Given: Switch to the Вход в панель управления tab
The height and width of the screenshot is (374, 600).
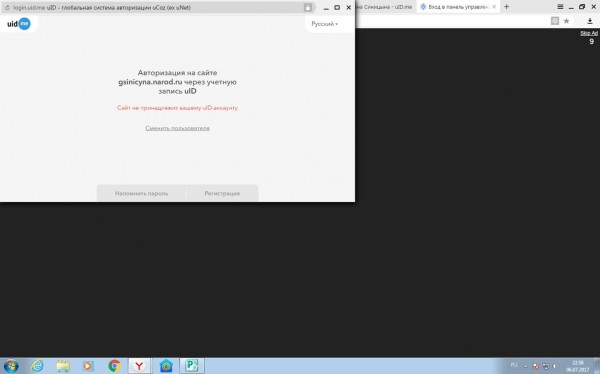Looking at the screenshot, I should (455, 7).
